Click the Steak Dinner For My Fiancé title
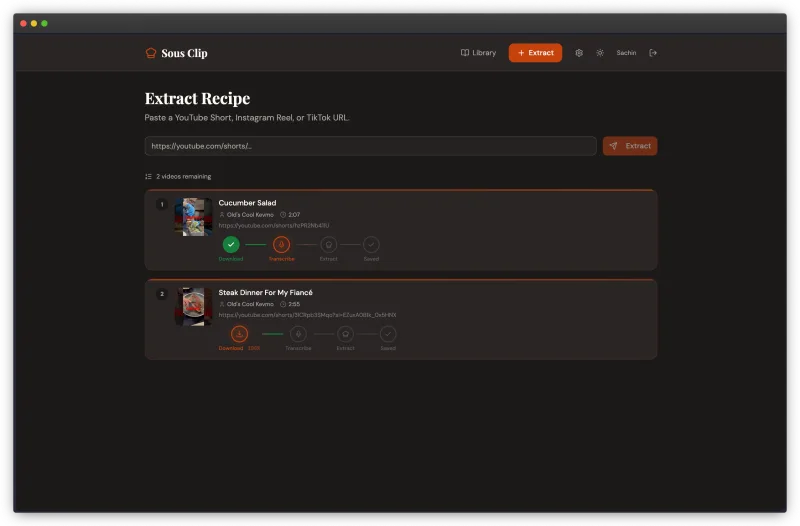 [x=265, y=292]
